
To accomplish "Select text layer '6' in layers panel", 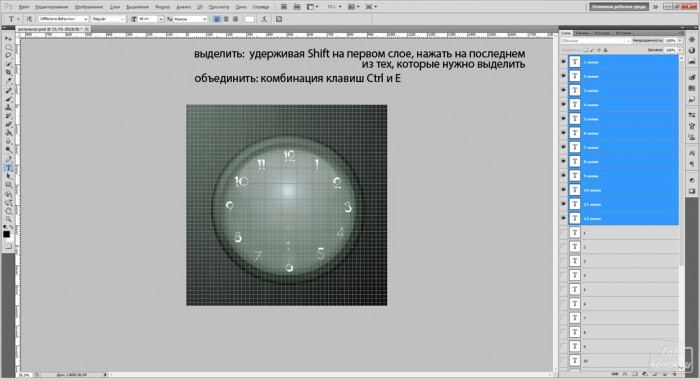I will tap(623, 304).
